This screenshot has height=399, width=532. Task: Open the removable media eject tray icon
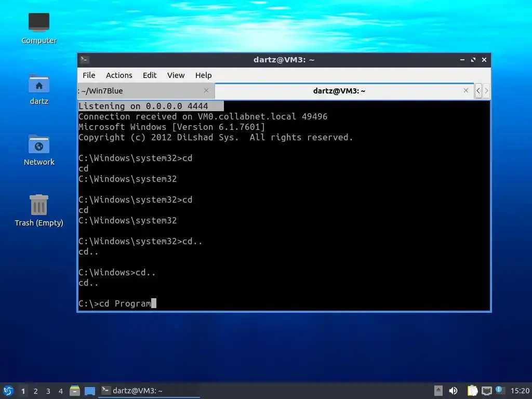pyautogui.click(x=438, y=391)
